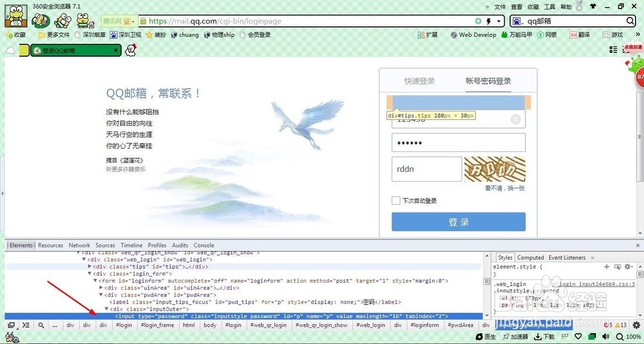644x344 pixels.
Task: Click the DevTools dock-side icon
Action: pos(11,325)
